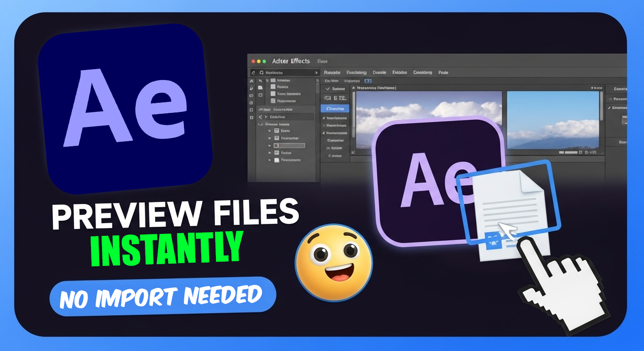This screenshot has height=351, width=644.
Task: Select the blue highlighted entry in the middle list
Action: pyautogui.click(x=335, y=109)
